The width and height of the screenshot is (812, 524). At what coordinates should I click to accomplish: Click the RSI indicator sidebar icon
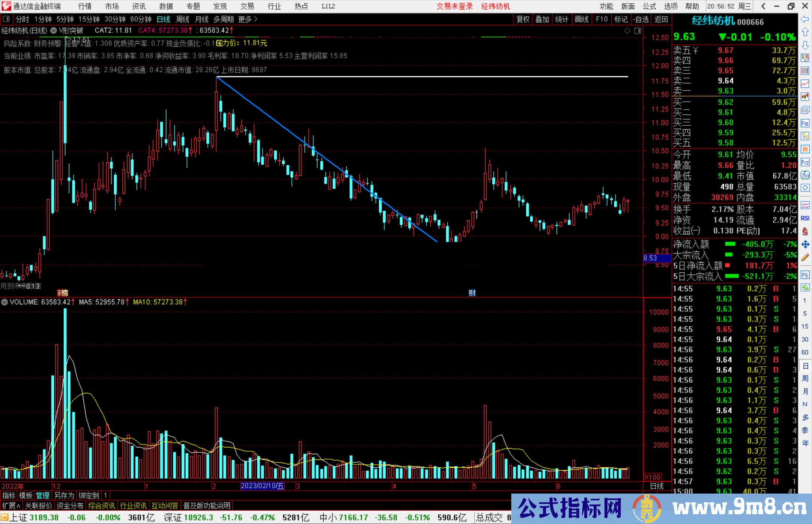click(x=805, y=218)
